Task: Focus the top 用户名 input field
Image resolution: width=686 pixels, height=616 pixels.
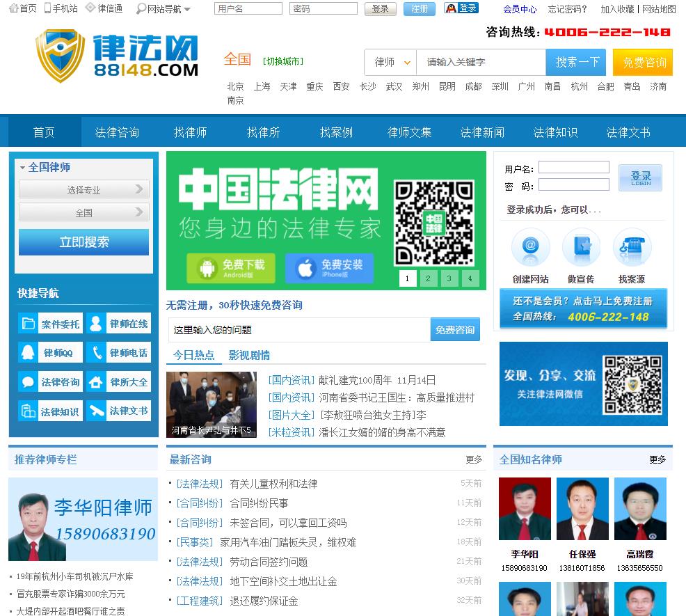Action: [248, 8]
